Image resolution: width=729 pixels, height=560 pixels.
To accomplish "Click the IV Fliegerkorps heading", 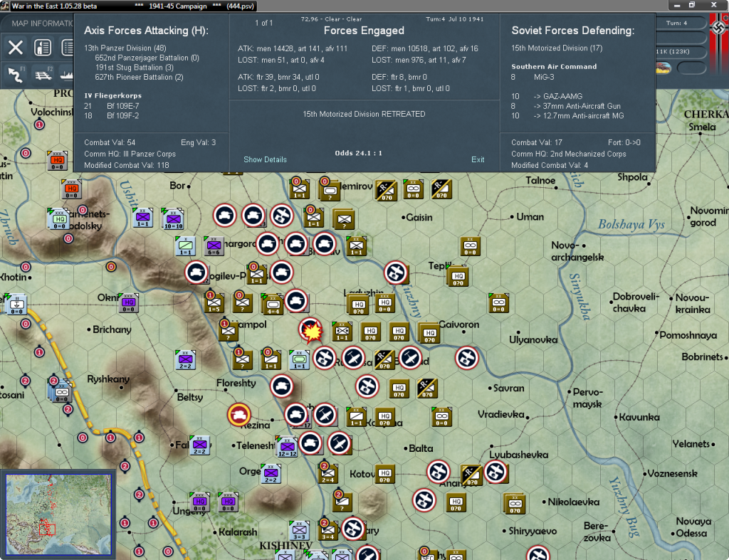I will 113,95.
